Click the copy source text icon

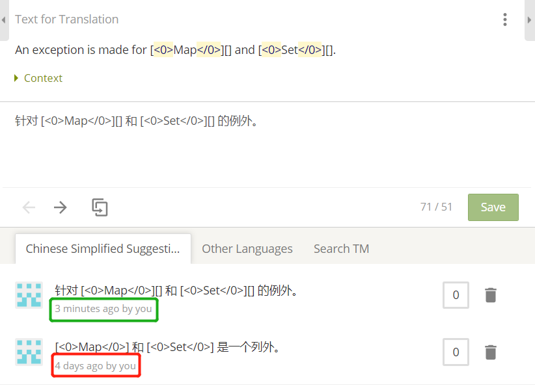click(x=100, y=207)
